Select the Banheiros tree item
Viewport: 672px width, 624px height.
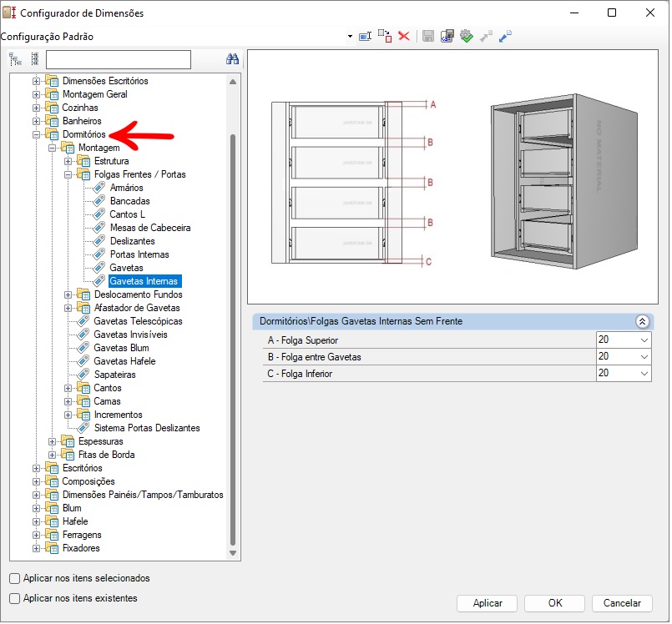[82, 121]
